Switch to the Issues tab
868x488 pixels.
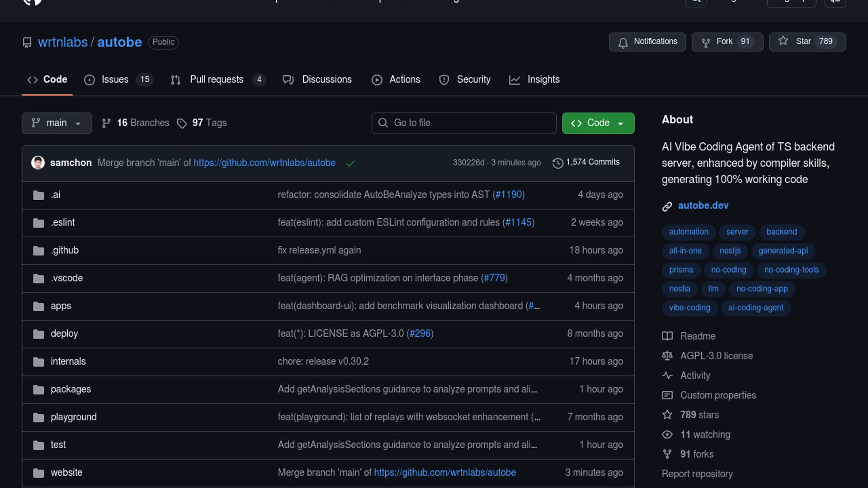[115, 80]
